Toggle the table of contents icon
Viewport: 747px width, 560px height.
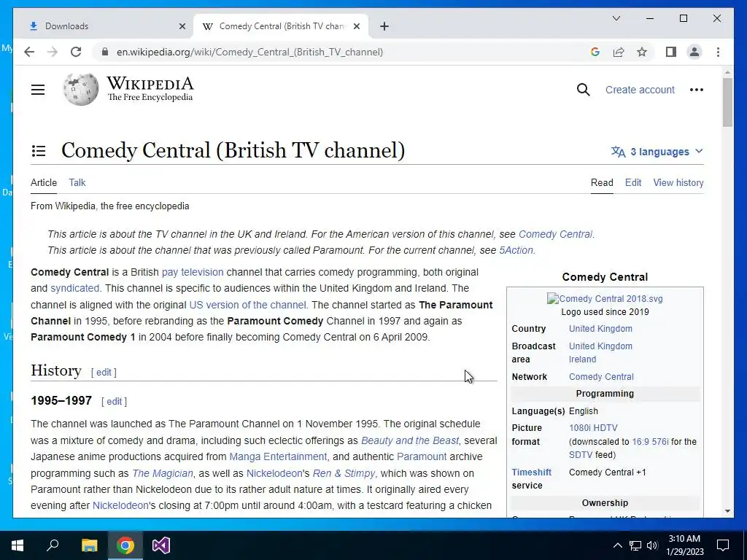point(39,151)
